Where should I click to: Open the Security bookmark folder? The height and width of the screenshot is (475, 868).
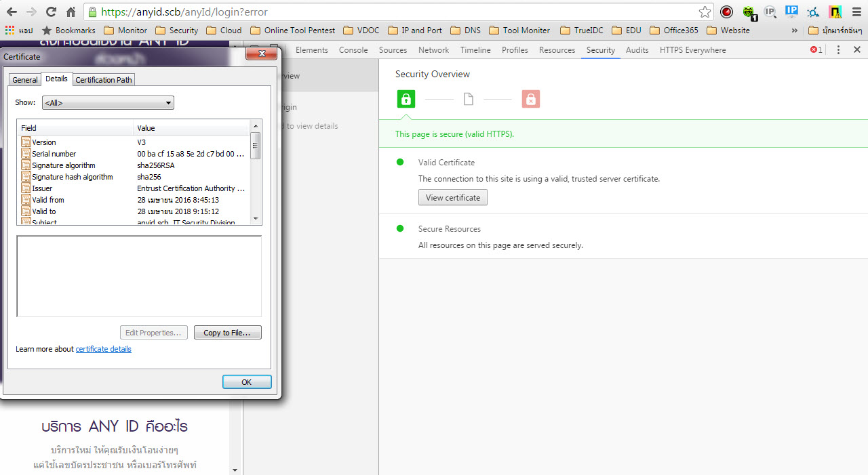point(176,30)
